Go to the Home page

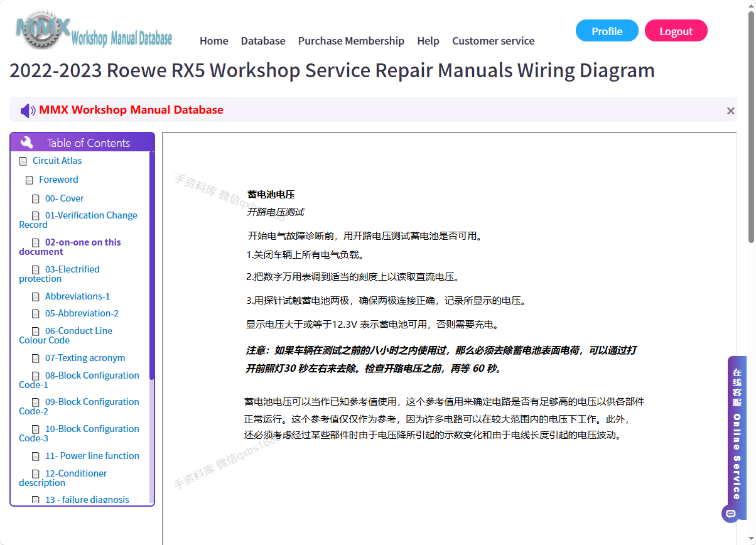click(x=214, y=41)
